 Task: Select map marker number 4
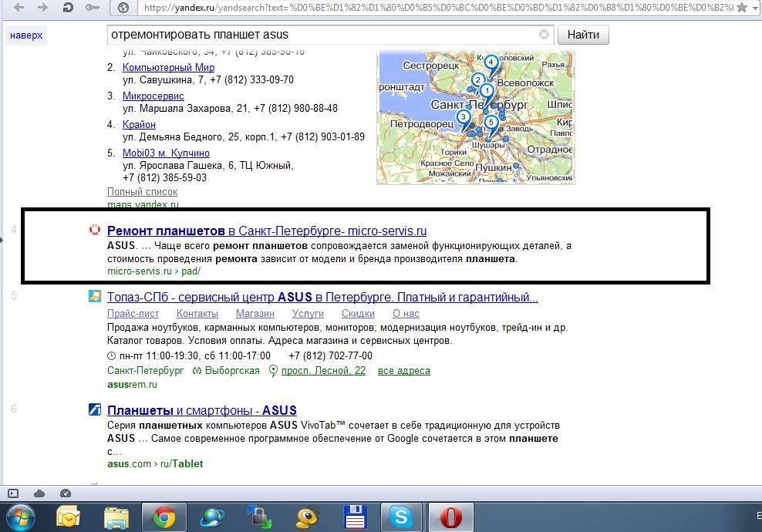(x=491, y=62)
